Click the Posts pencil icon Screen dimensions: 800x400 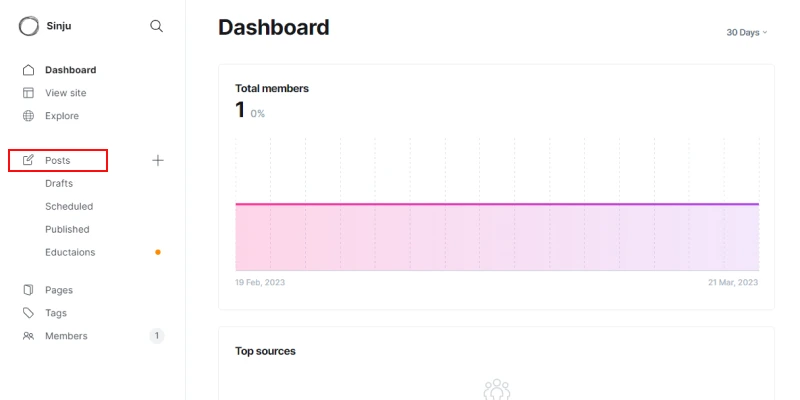28,160
